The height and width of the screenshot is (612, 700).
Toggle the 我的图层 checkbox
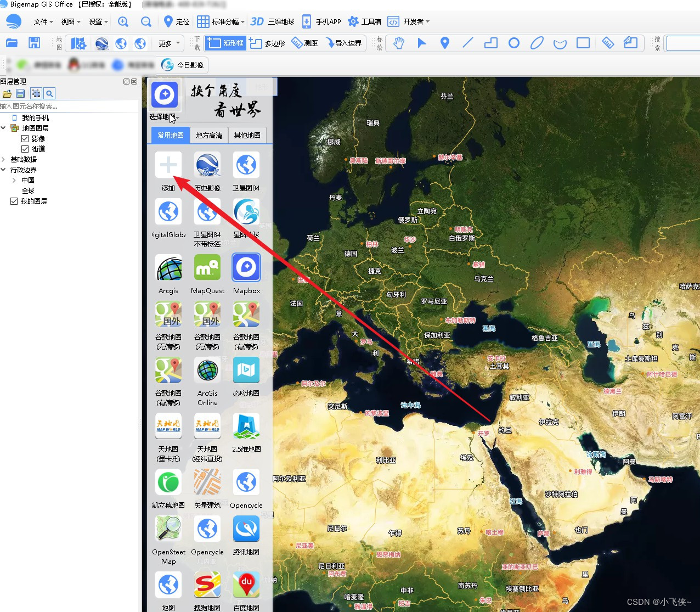point(14,201)
